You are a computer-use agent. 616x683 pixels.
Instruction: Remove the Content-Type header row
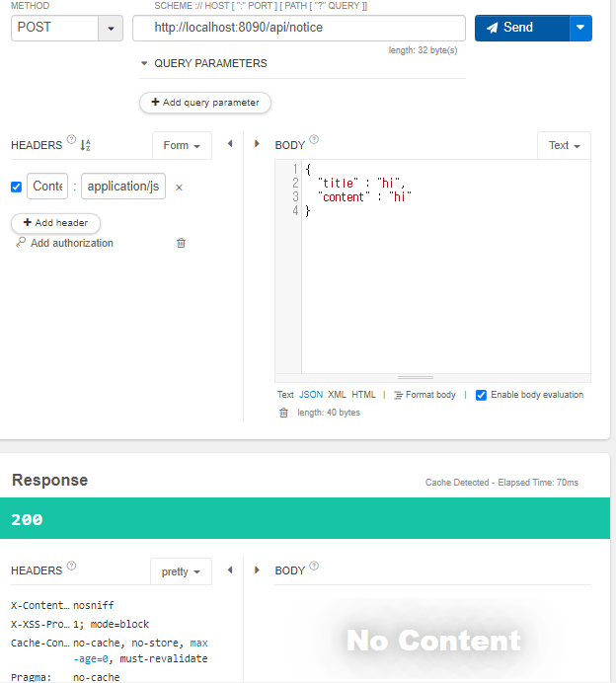point(179,188)
